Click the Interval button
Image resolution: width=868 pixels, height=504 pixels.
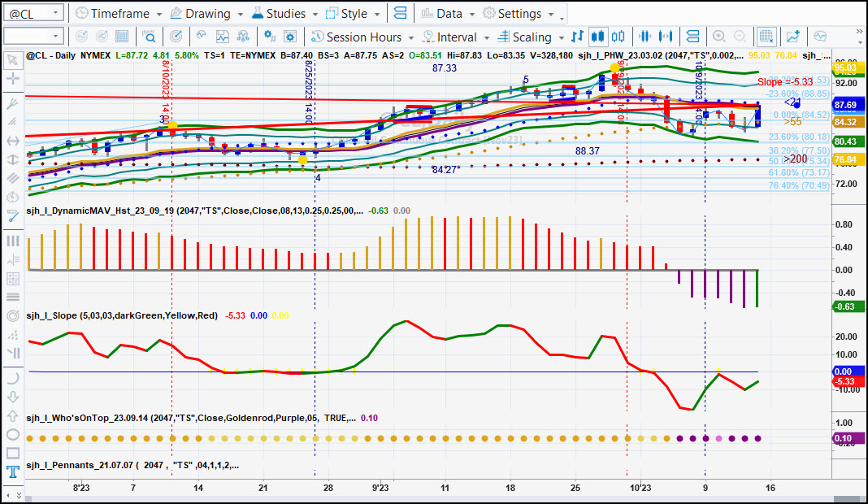449,37
